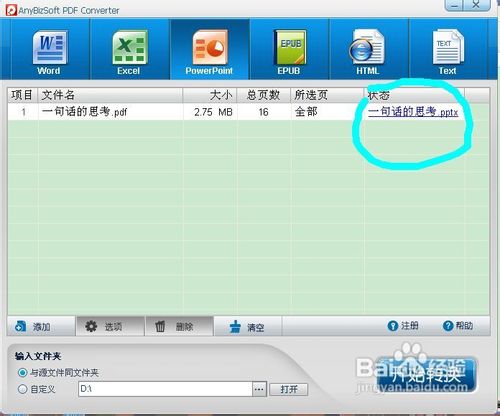Close the AnyBizSoft PDF Converter window
The image size is (500, 416).
[x=476, y=5]
